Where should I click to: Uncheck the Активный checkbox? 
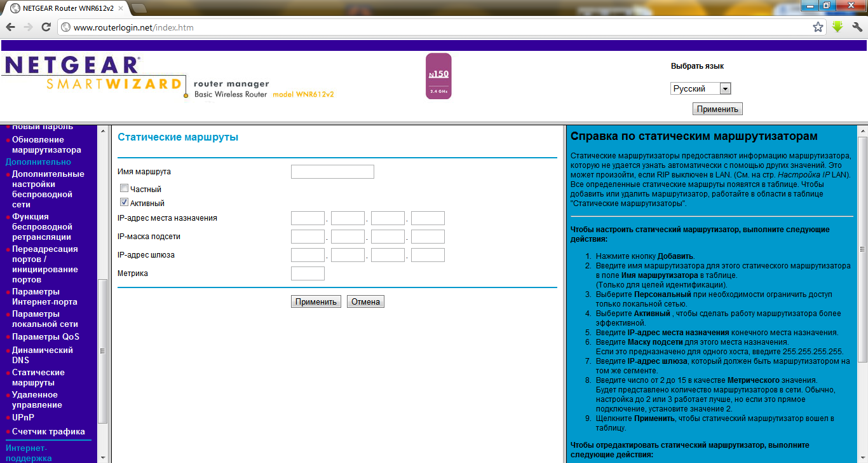coord(125,203)
